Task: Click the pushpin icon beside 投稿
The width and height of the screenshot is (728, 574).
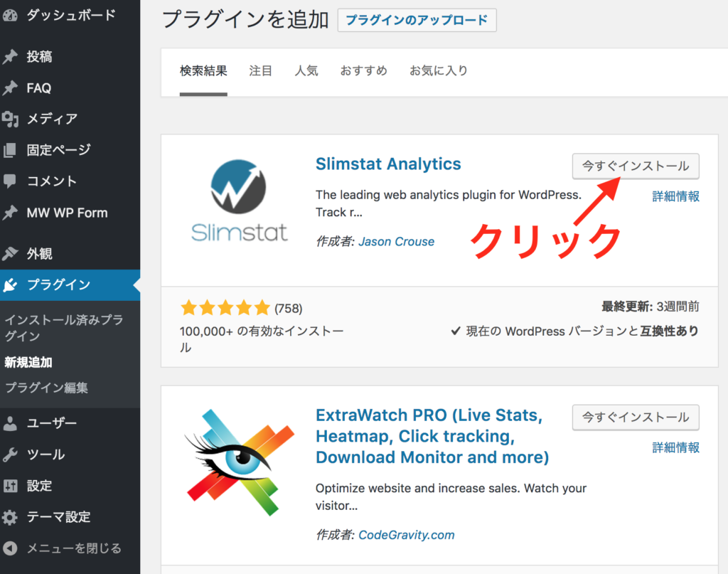Action: [10, 57]
